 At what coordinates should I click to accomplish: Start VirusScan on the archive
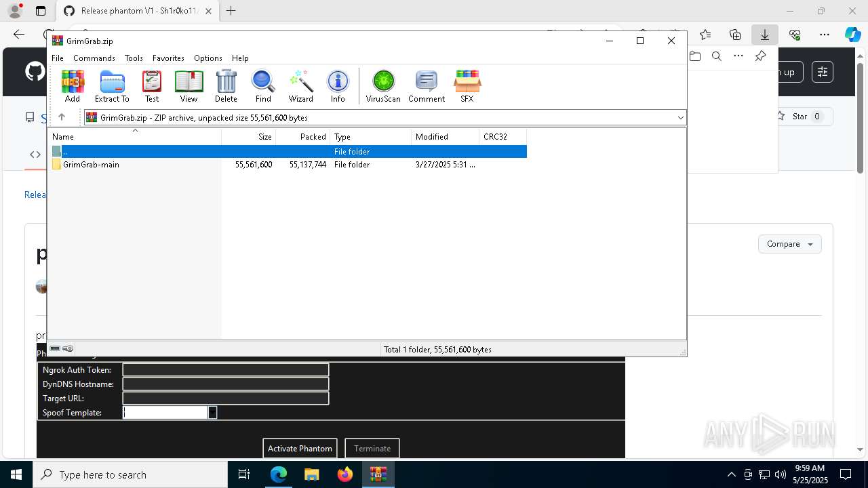383,86
